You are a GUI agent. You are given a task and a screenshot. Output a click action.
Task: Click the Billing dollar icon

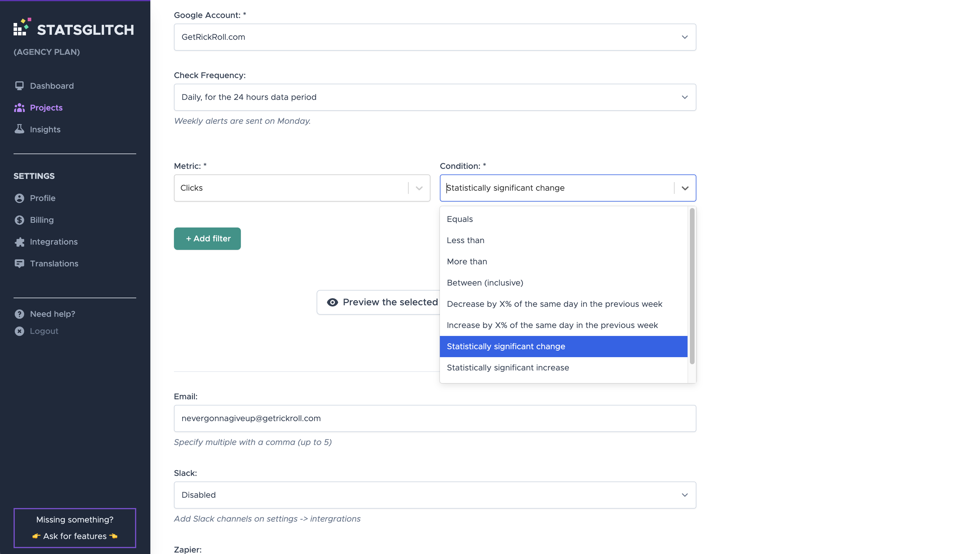(x=19, y=220)
